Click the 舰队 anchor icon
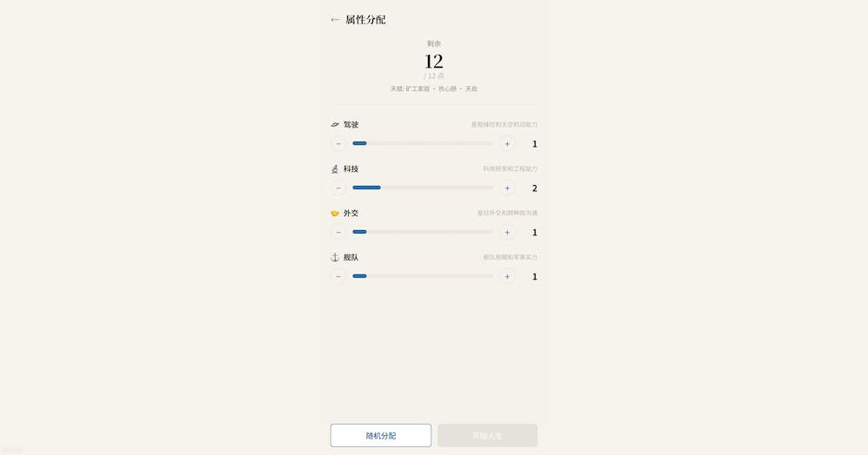The height and width of the screenshot is (455, 868). 335,258
